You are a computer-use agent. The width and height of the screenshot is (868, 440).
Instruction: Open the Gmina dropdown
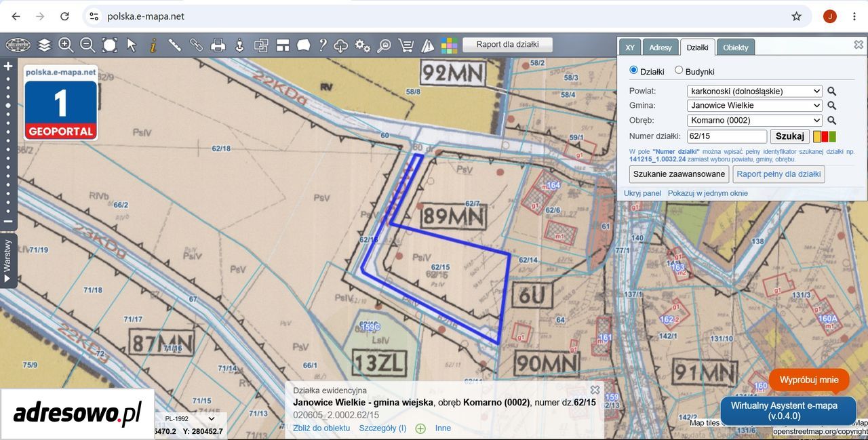pyautogui.click(x=755, y=106)
